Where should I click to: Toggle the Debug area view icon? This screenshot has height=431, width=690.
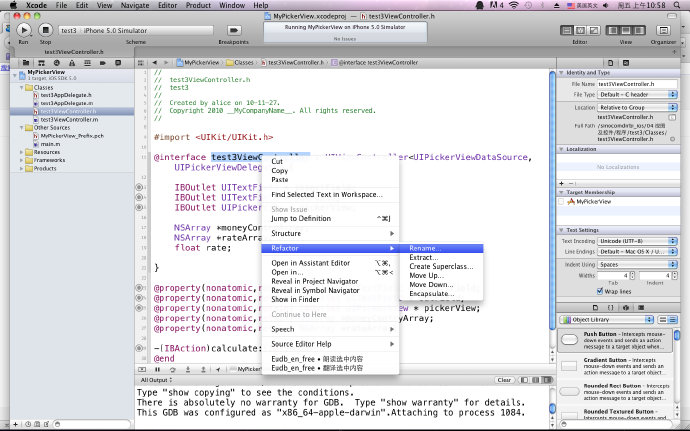tap(626, 30)
